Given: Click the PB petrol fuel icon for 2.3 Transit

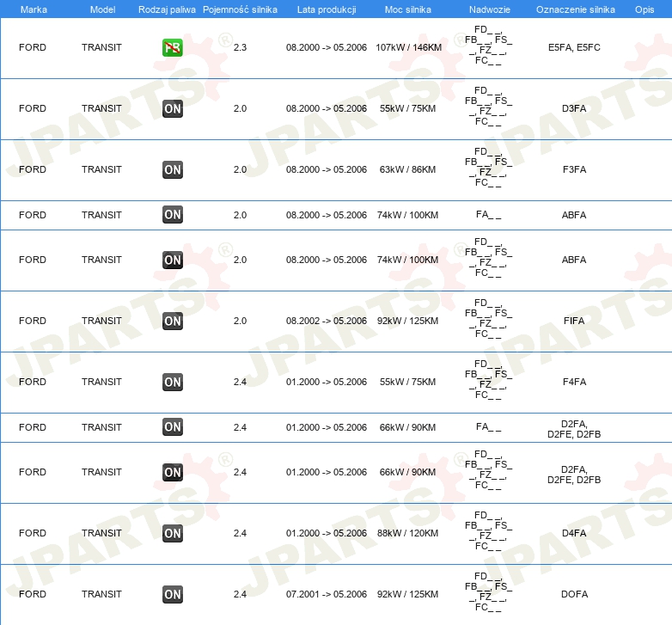Looking at the screenshot, I should point(172,47).
